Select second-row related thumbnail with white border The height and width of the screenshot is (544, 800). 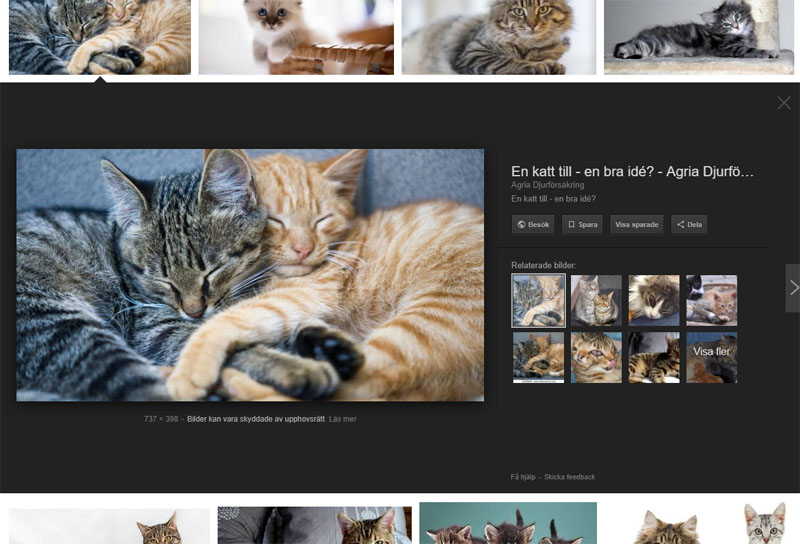pyautogui.click(x=538, y=358)
